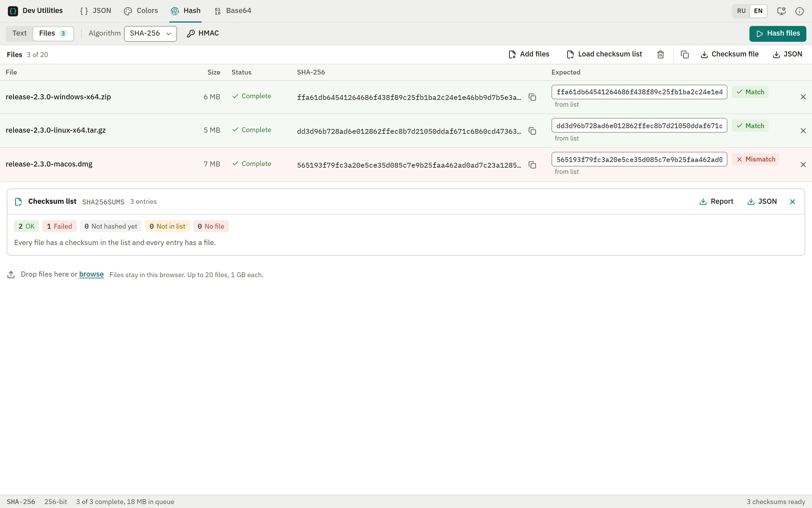The width and height of the screenshot is (812, 508).
Task: Remove release-2.3.0-linux-x64.tar.gz from the file list
Action: 803,131
